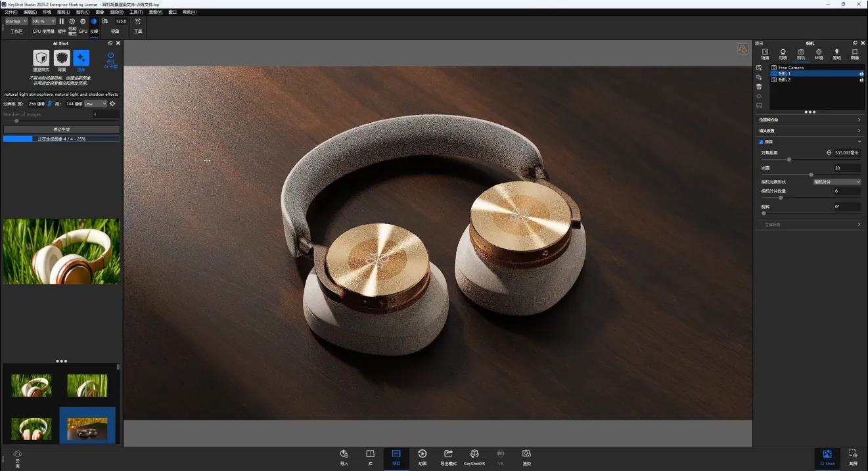Click the 渲染 (Render) icon in bottom toolbar
868x471 pixels.
point(526,454)
